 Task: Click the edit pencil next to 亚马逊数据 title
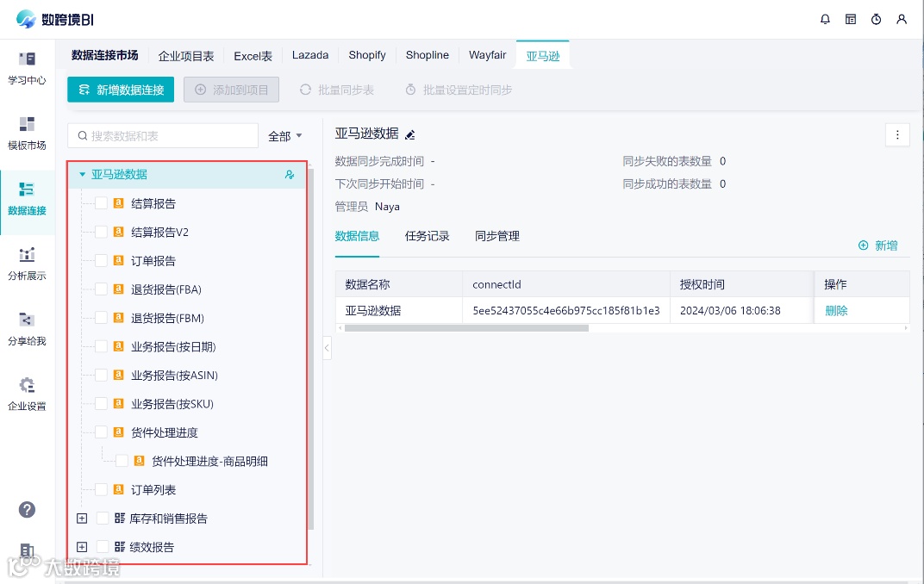(x=410, y=135)
